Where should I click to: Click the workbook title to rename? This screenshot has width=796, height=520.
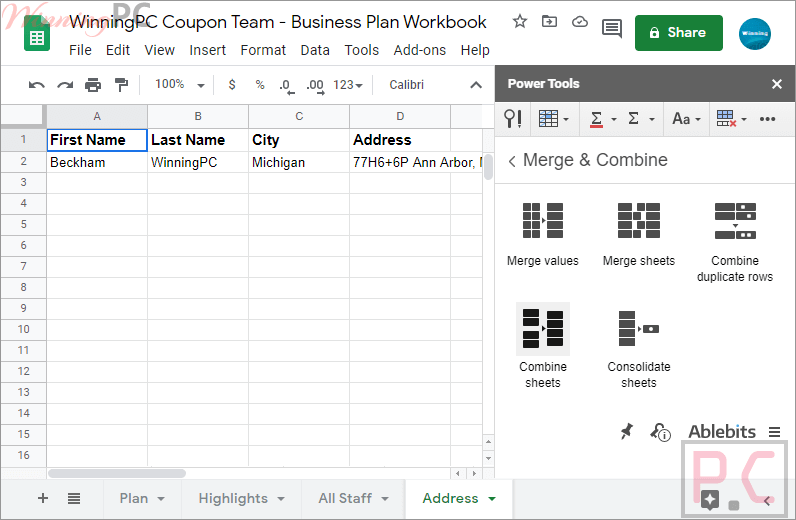pos(278,22)
